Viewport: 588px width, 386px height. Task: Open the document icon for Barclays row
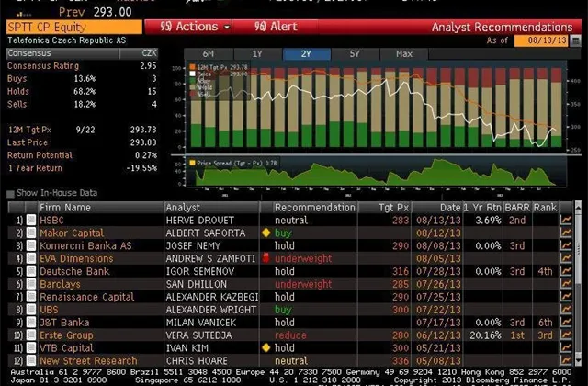31,284
